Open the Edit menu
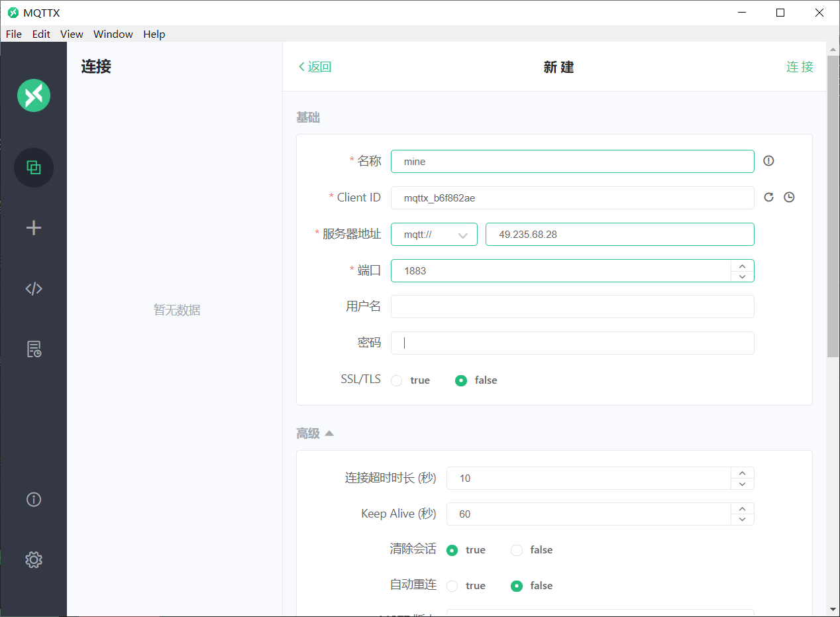 pos(41,34)
